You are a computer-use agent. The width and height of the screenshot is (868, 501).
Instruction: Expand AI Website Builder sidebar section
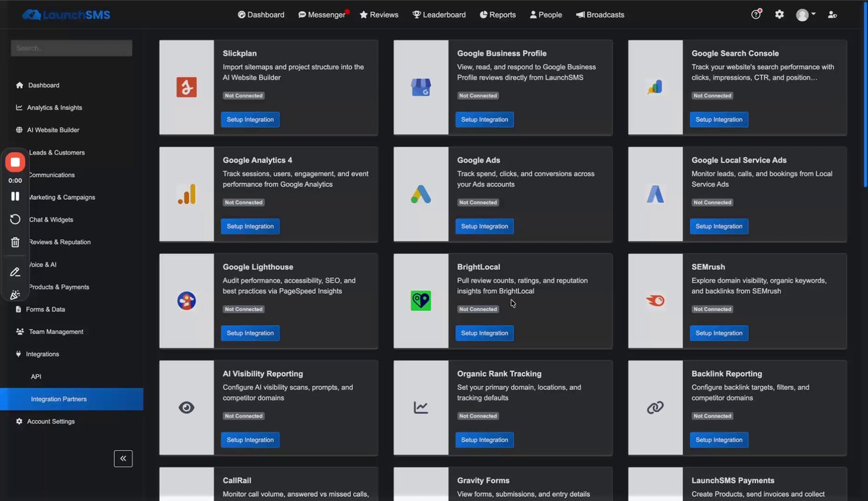click(72, 129)
